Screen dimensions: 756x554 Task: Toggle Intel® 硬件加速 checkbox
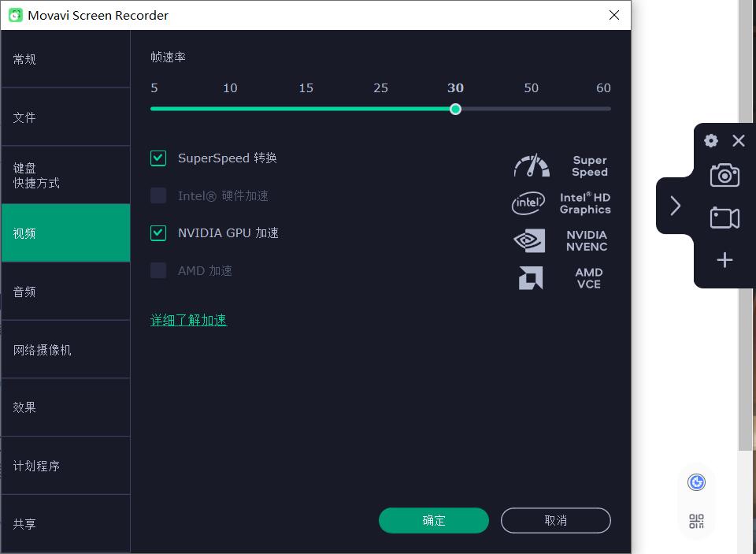[x=158, y=195]
